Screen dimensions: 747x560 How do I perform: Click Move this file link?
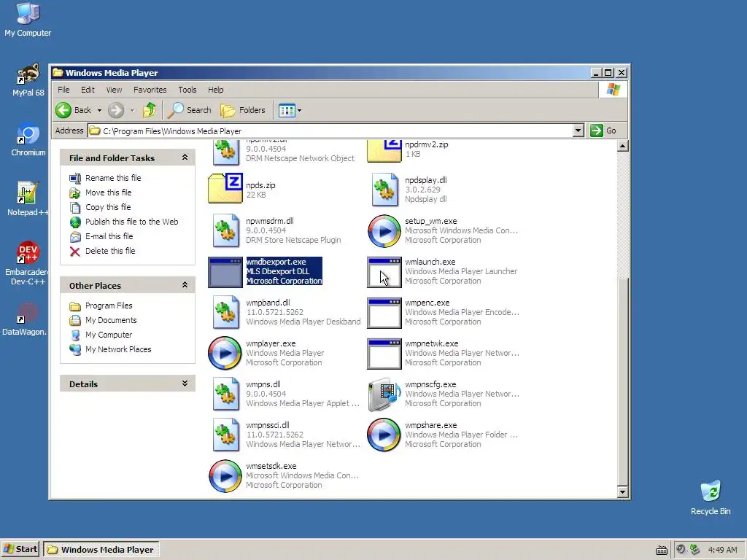click(108, 192)
